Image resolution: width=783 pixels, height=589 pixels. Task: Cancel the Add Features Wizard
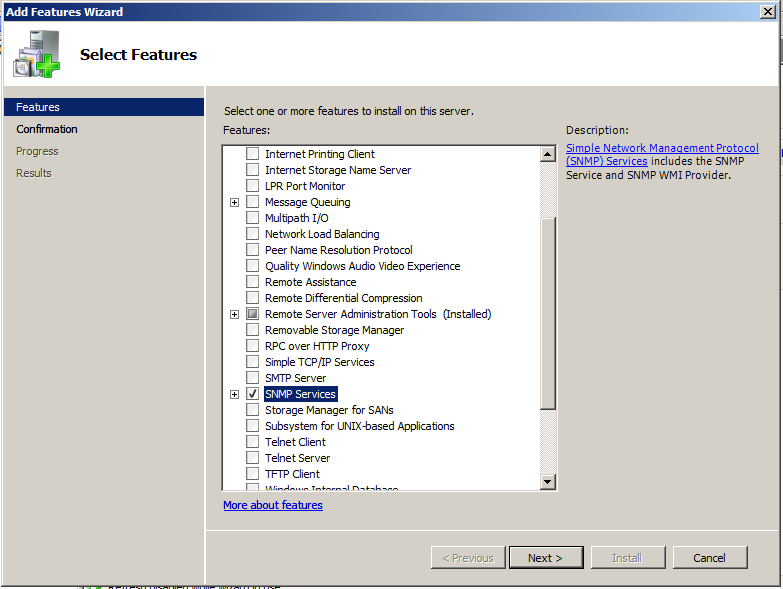click(x=710, y=558)
